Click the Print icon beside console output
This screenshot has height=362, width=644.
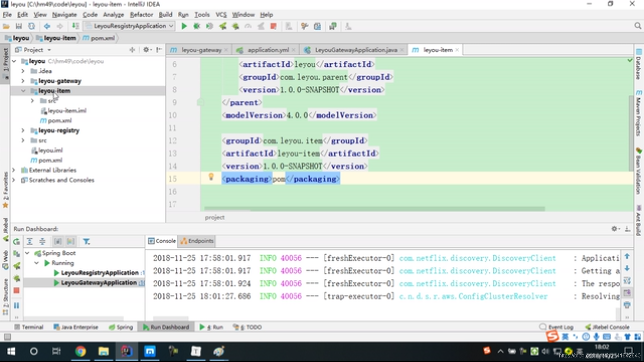[x=627, y=305]
